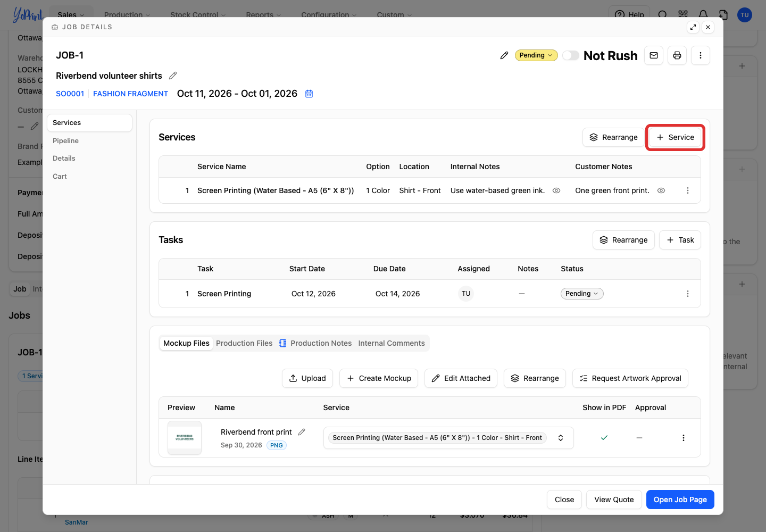Click the TU user avatar in header
This screenshot has width=766, height=532.
coord(745,15)
